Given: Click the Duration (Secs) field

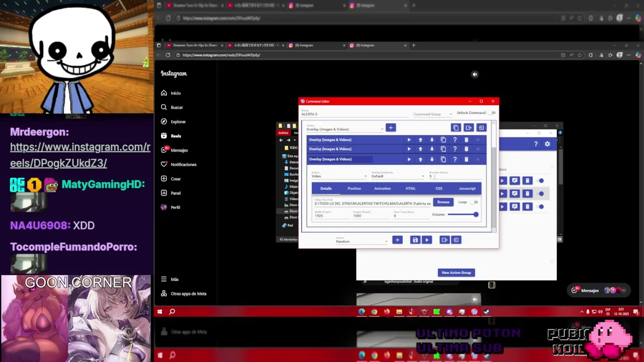Looking at the screenshot, I should pos(455,175).
